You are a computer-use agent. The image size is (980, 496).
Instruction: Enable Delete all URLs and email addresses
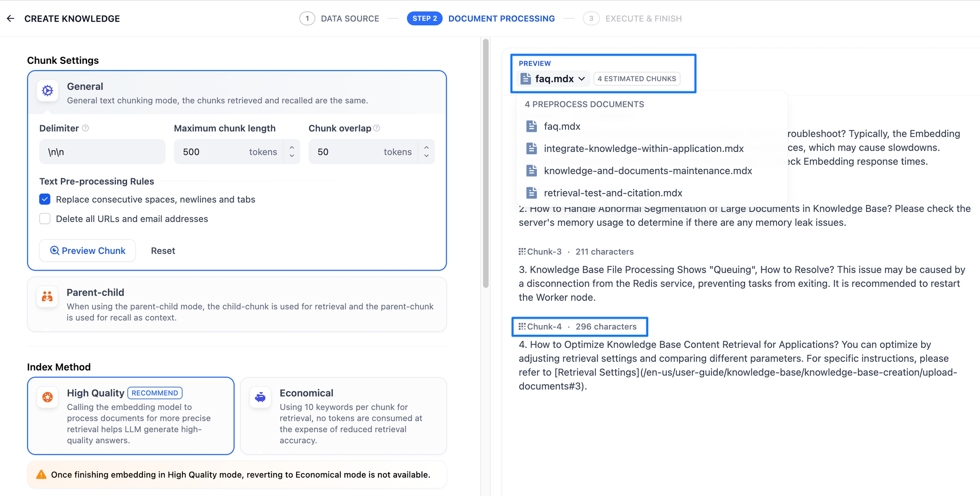click(x=45, y=219)
